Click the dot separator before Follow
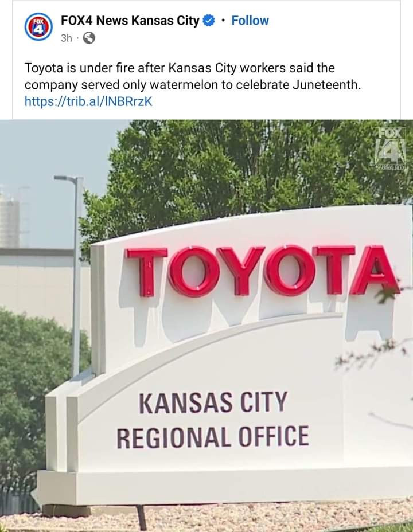This screenshot has width=413, height=532. 223,21
